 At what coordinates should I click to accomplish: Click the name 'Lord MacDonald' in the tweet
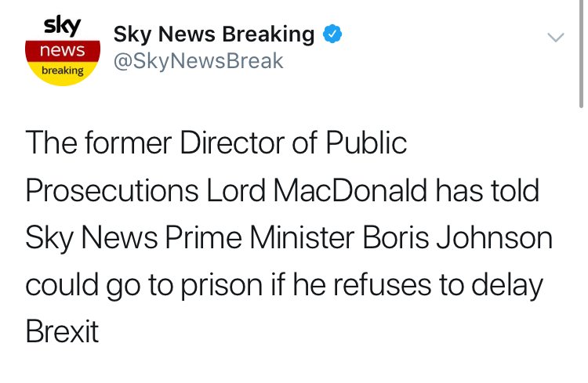(x=317, y=190)
